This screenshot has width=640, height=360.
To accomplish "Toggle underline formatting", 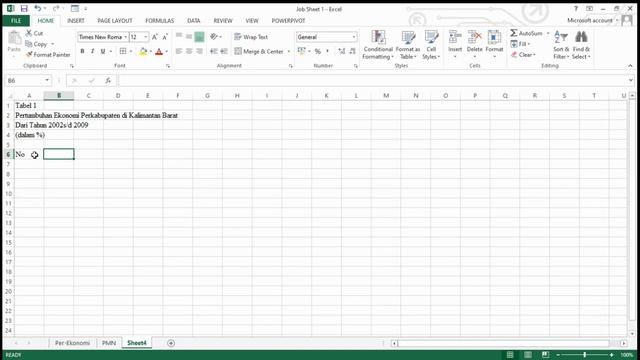I will (103, 51).
